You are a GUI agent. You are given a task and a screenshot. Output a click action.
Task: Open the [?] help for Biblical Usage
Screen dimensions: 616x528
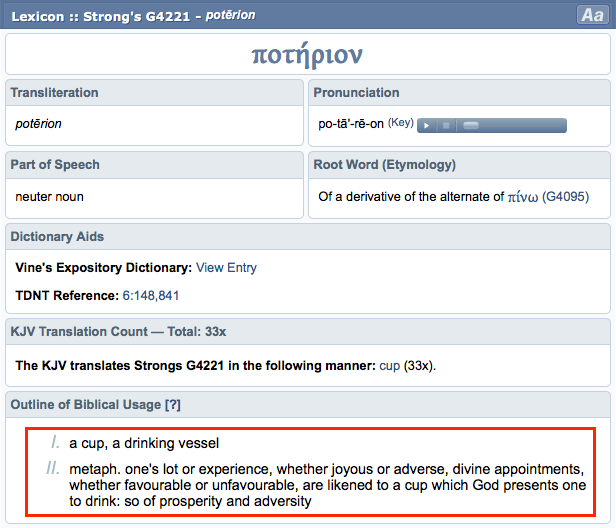click(173, 404)
